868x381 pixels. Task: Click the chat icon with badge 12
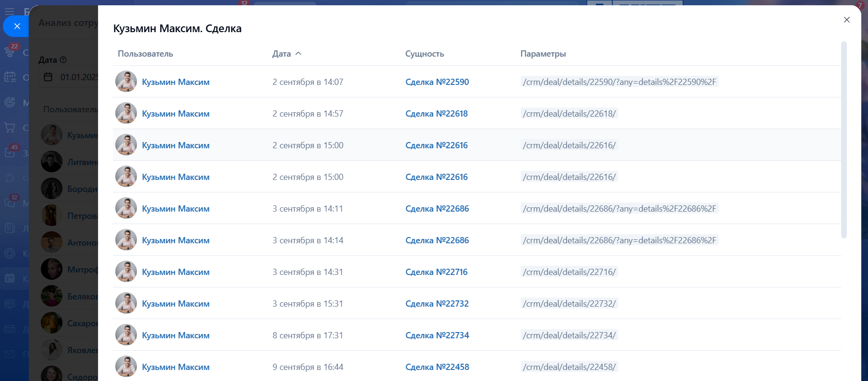pos(10,202)
